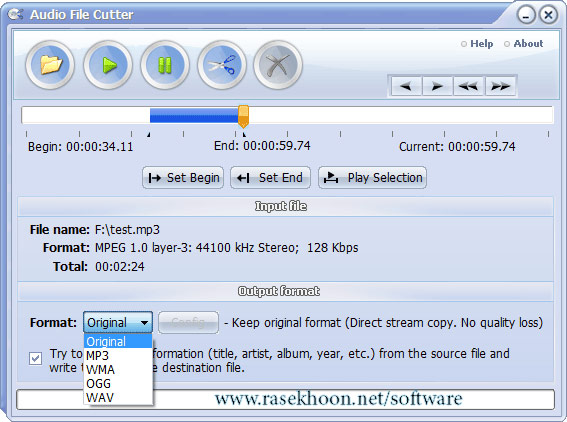The image size is (567, 422).
Task: Open an audio file with folder icon
Action: (x=50, y=65)
